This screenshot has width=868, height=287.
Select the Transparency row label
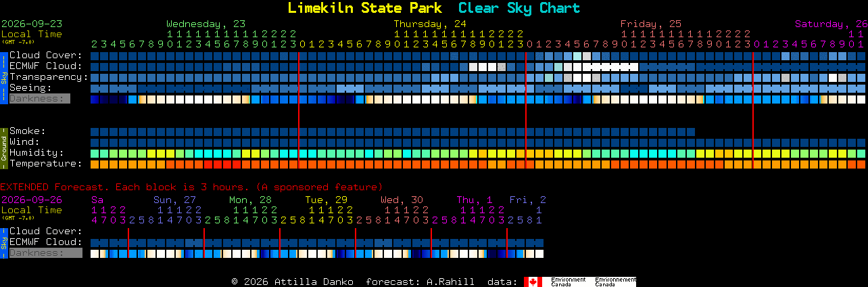49,77
